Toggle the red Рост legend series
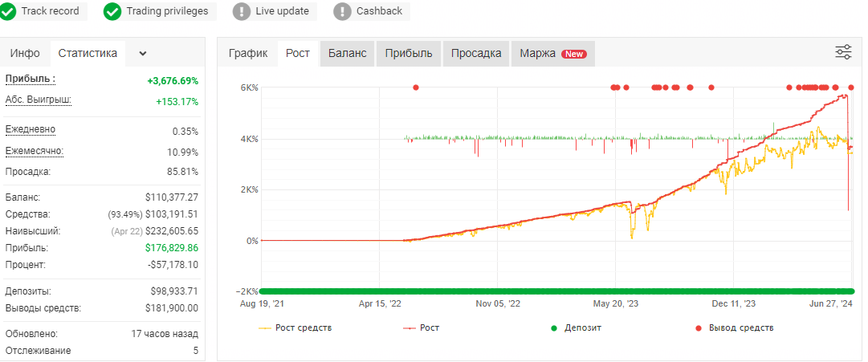Viewport: 868px width, 362px height. pyautogui.click(x=422, y=327)
